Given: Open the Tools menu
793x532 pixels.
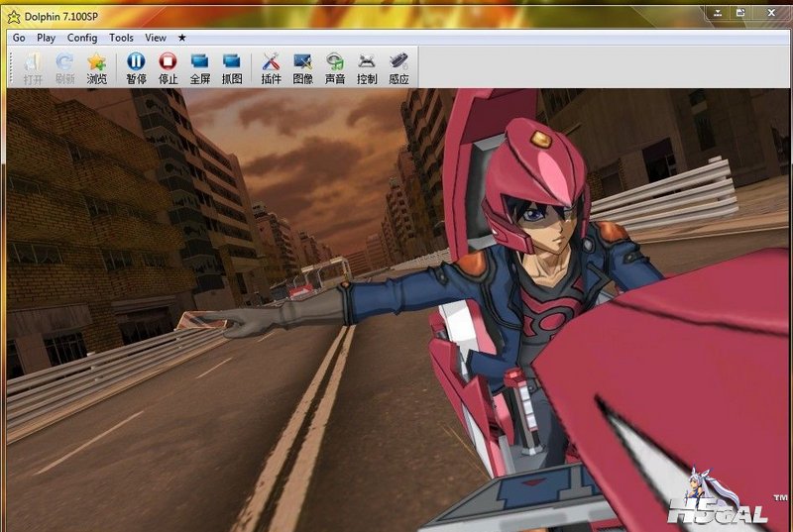Looking at the screenshot, I should (121, 38).
